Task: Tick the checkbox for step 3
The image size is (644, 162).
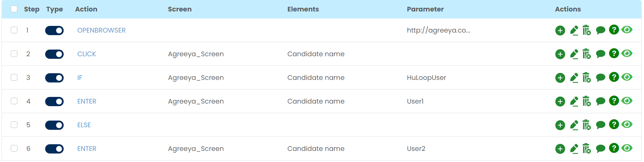Action: [14, 77]
